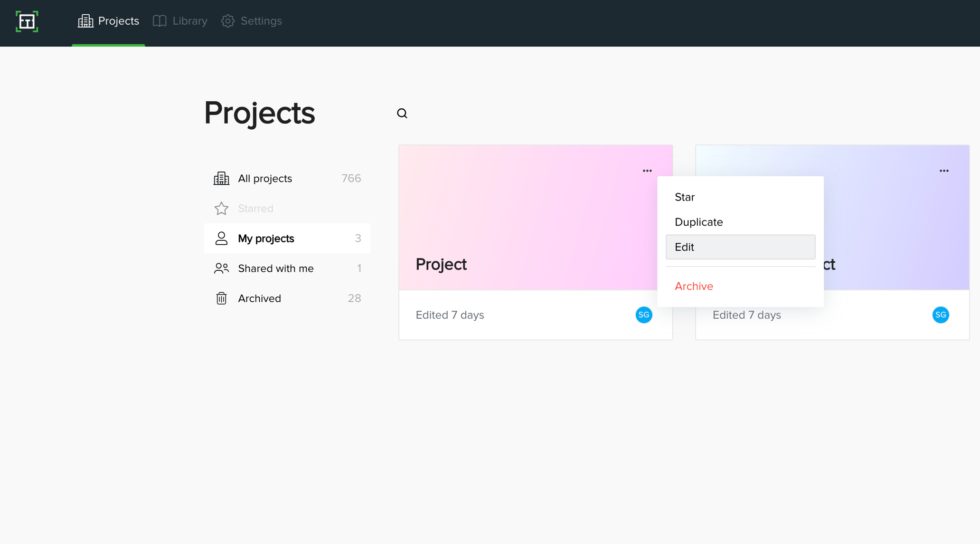980x544 pixels.
Task: Click SG avatar on pink Project card
Action: coord(644,315)
